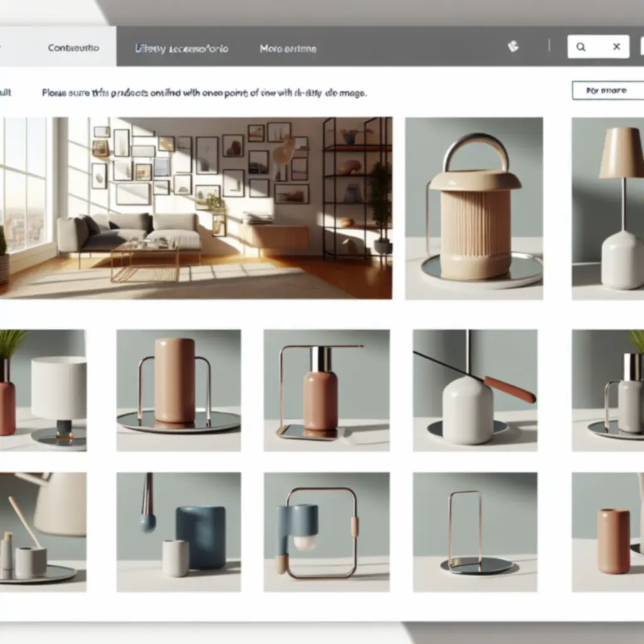This screenshot has width=644, height=644.
Task: Select the beige lantern lamp thumbnail
Action: click(x=475, y=208)
